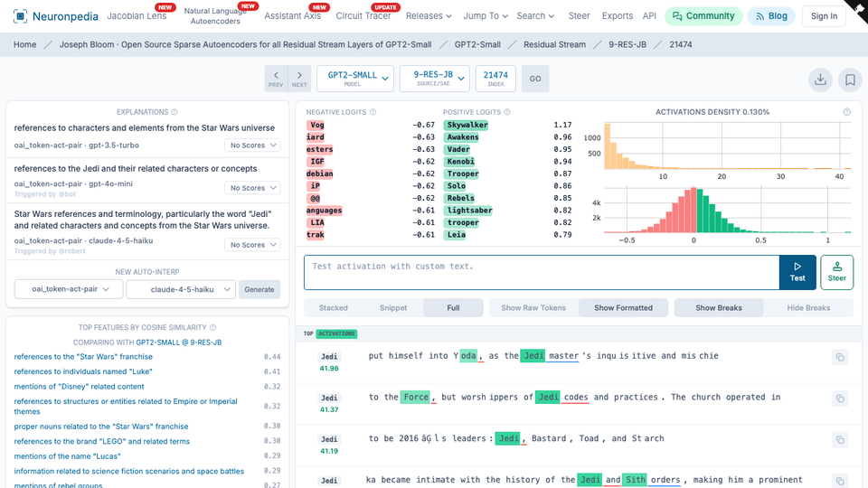Open the Community page
868x488 pixels.
point(703,16)
